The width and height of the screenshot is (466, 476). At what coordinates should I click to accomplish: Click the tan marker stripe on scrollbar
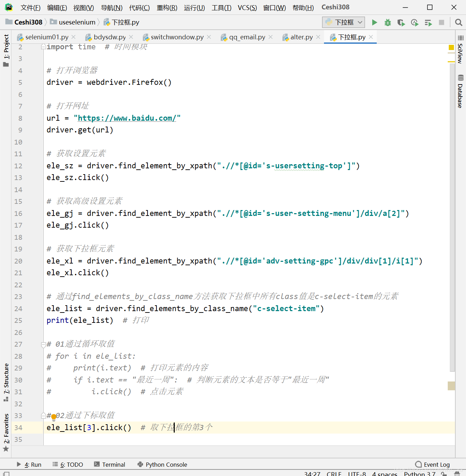[451, 386]
